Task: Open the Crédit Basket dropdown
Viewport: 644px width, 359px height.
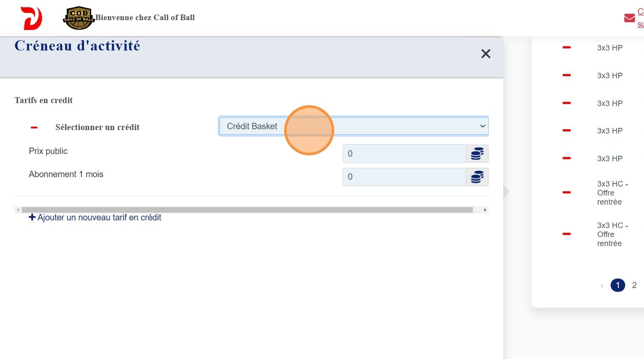Action: click(353, 126)
